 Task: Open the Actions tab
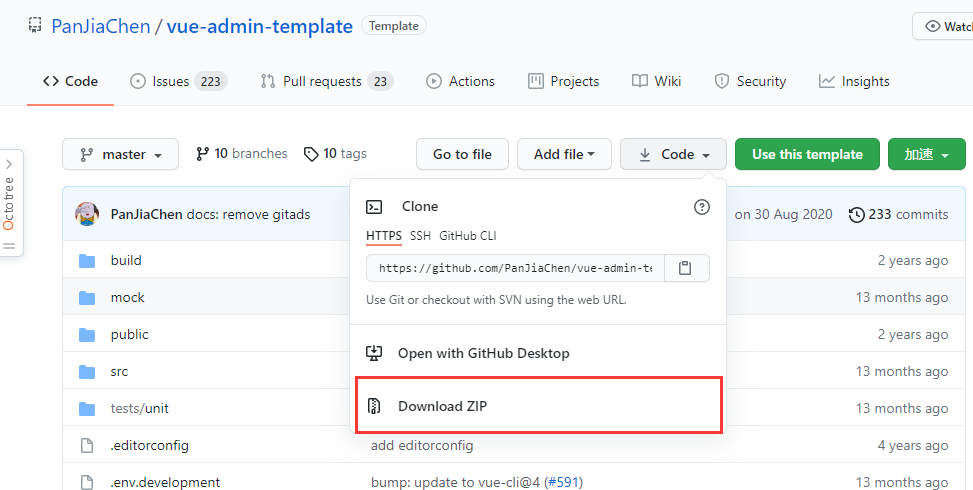pyautogui.click(x=460, y=81)
